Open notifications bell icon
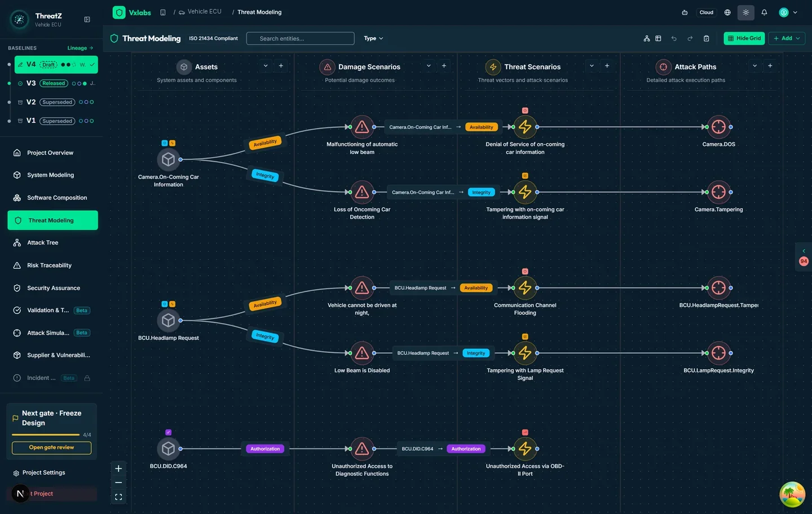 (764, 12)
